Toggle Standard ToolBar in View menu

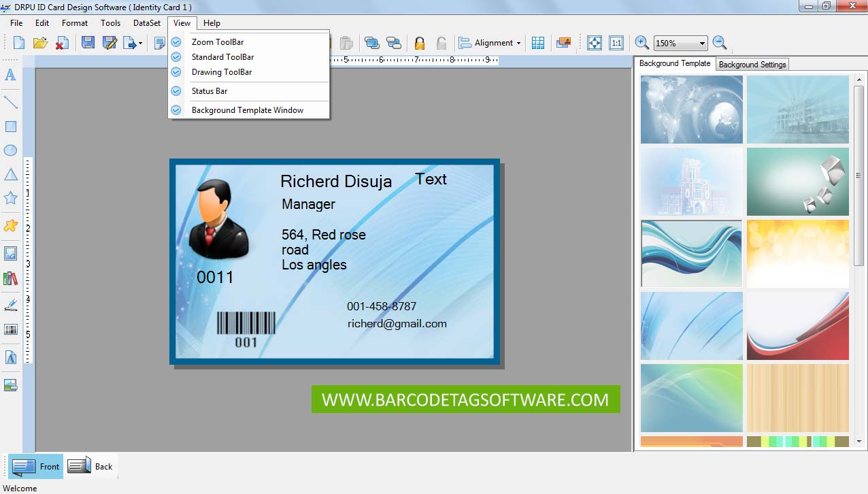pyautogui.click(x=249, y=57)
